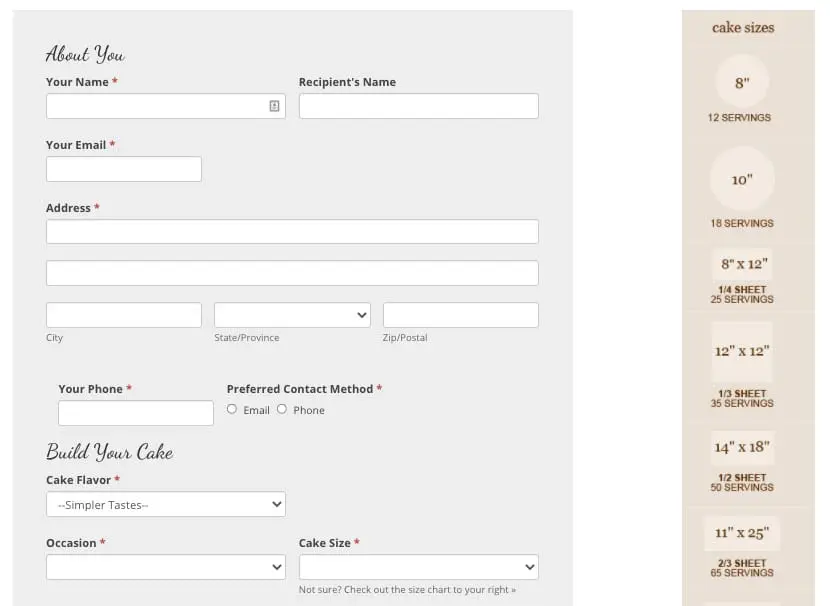Image resolution: width=830 pixels, height=606 pixels.
Task: Click the autofill contact icon in Your Name field
Action: click(274, 106)
